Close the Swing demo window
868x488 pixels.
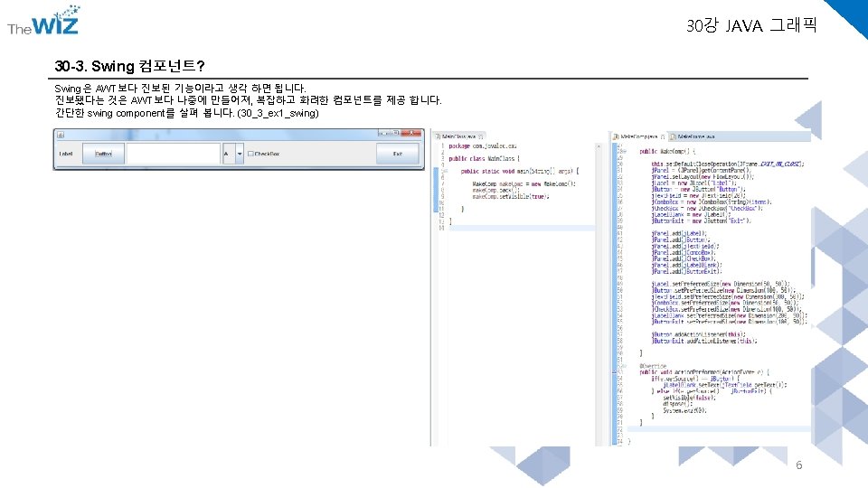click(x=410, y=134)
